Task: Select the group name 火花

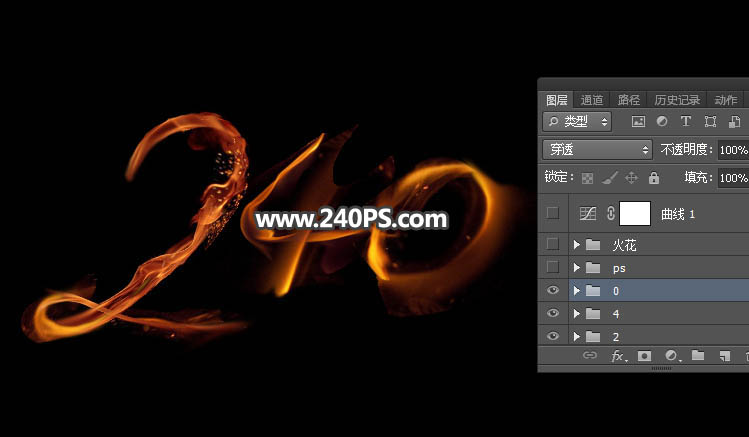Action: click(624, 245)
